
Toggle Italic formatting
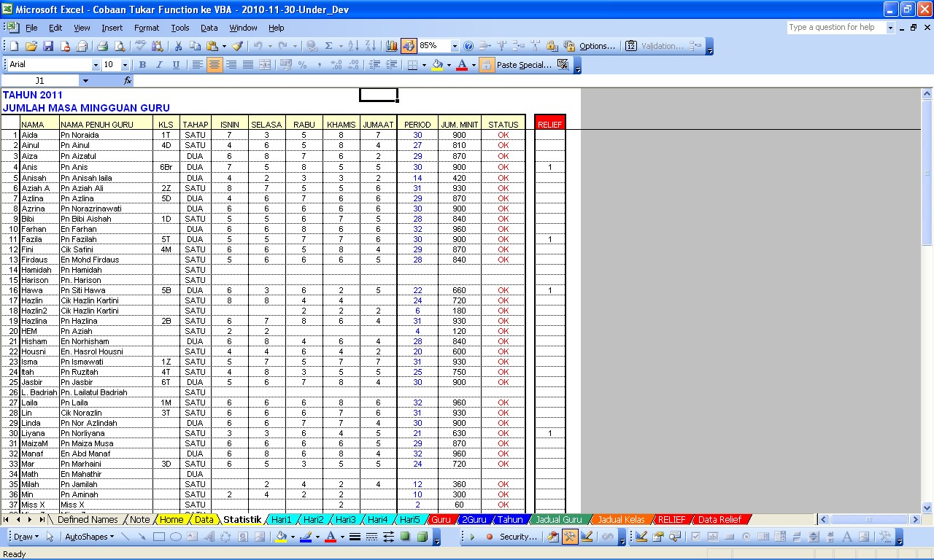(x=159, y=65)
